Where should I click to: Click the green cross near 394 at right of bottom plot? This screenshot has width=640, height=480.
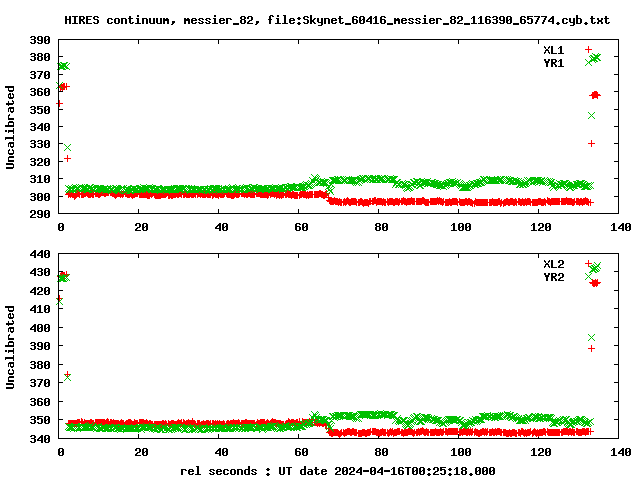coord(591,338)
